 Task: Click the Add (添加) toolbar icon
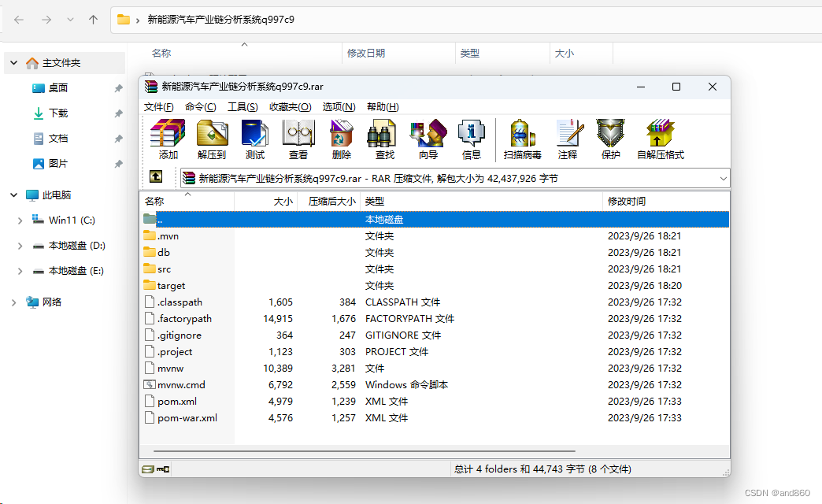(168, 139)
